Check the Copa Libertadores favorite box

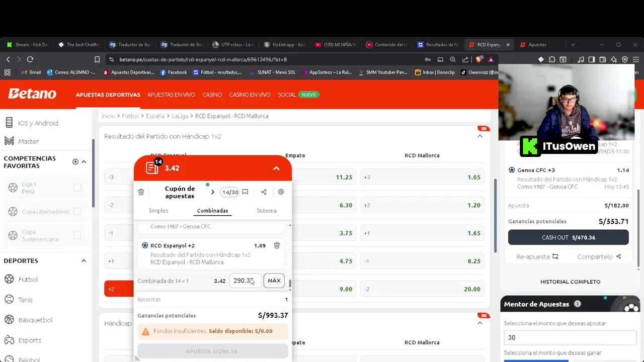pos(77,212)
